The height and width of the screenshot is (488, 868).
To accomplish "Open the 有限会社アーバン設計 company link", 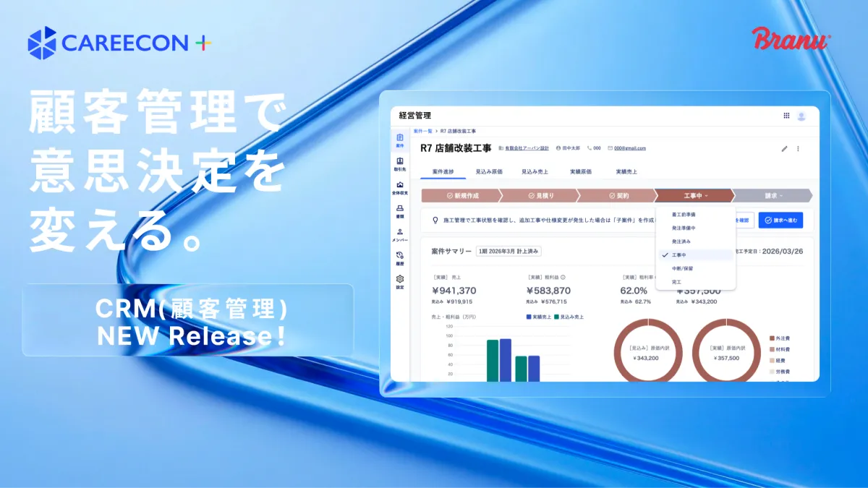I will click(x=527, y=148).
